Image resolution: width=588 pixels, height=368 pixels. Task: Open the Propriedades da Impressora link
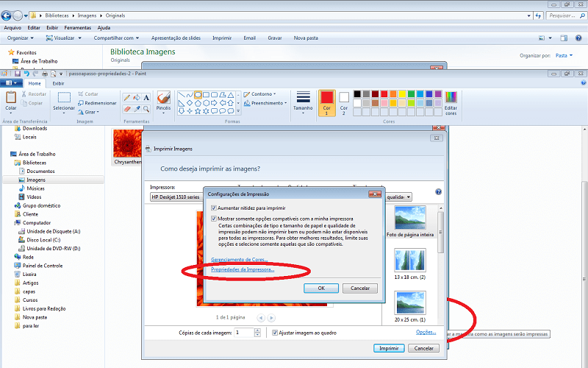point(243,270)
